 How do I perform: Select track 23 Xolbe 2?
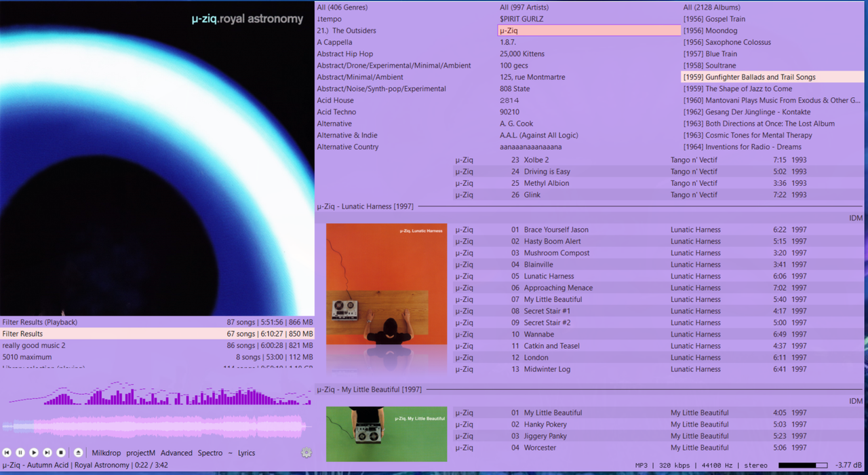tap(658, 160)
